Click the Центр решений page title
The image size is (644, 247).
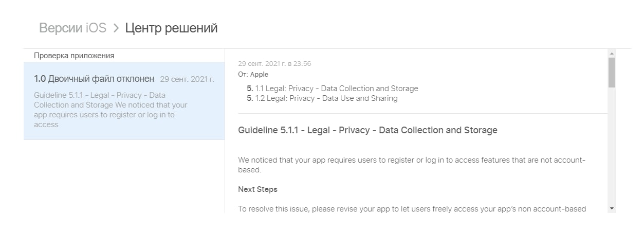(x=171, y=28)
